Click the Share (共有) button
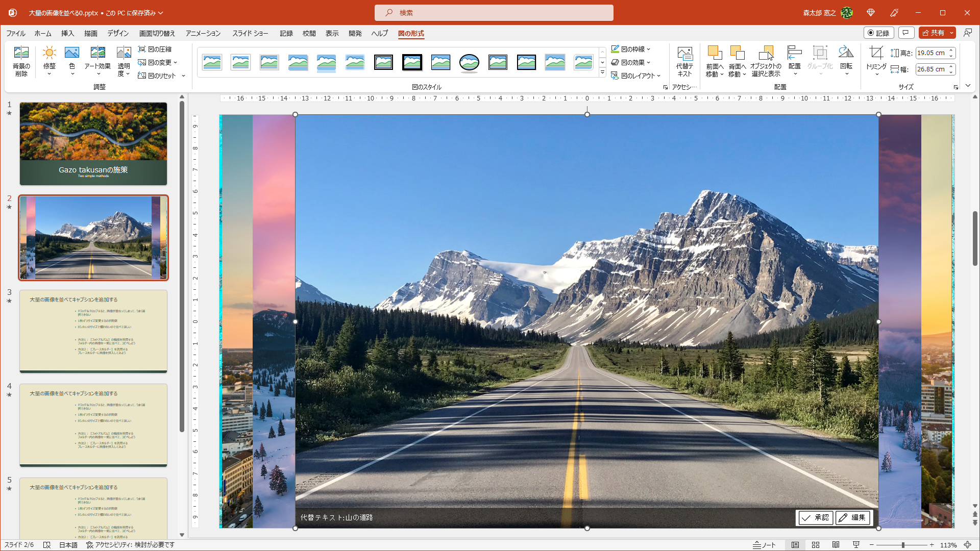The width and height of the screenshot is (980, 551). click(x=933, y=33)
